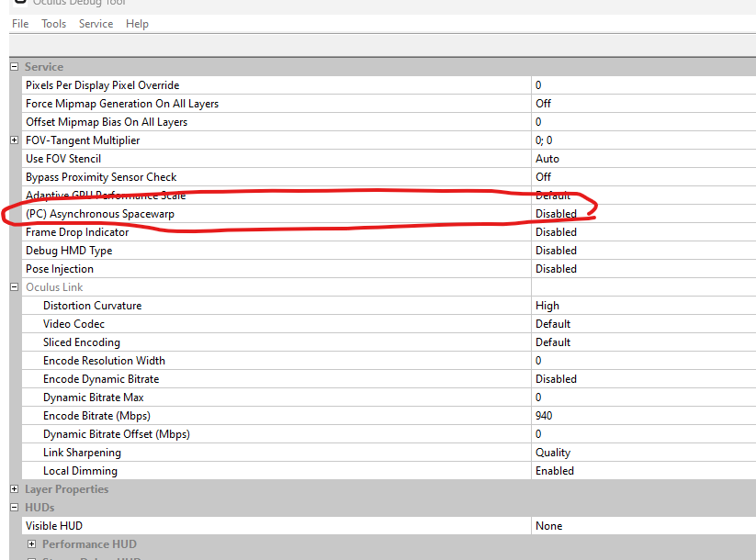Expand the Layer Properties section
The width and height of the screenshot is (756, 560).
pos(15,489)
